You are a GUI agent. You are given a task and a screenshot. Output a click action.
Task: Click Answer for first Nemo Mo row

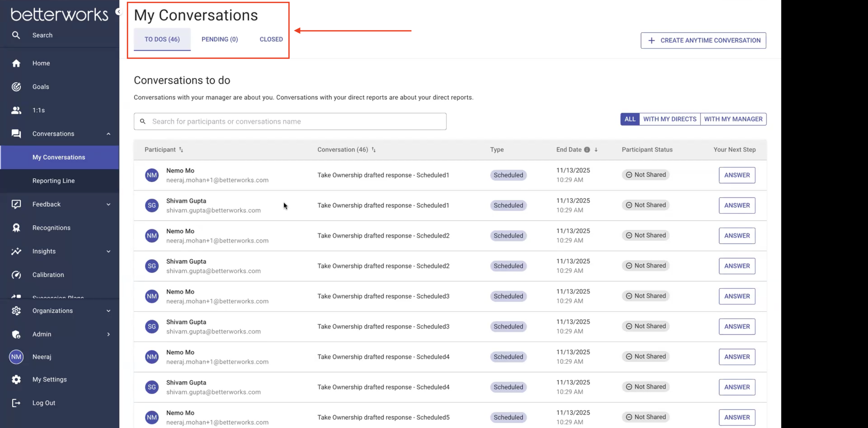click(x=737, y=175)
